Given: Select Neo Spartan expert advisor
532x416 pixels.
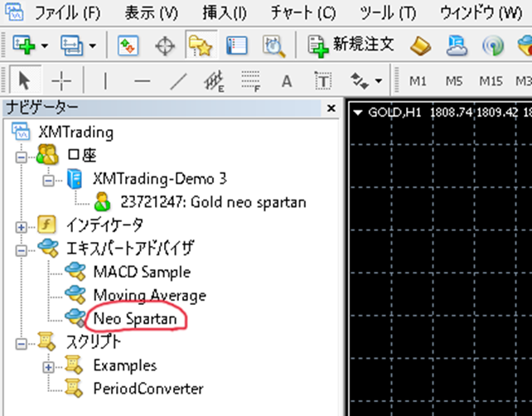Looking at the screenshot, I should click(135, 318).
